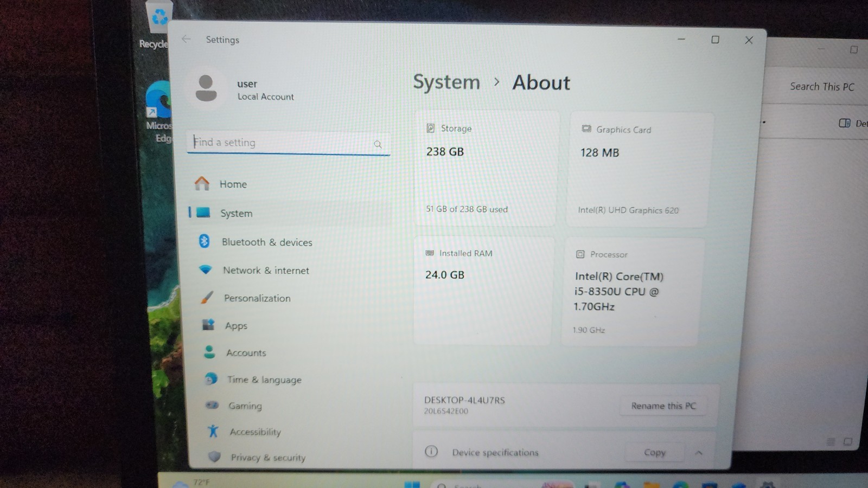Click the 1.90 GHz processor speed text
The image size is (868, 488).
pos(589,330)
